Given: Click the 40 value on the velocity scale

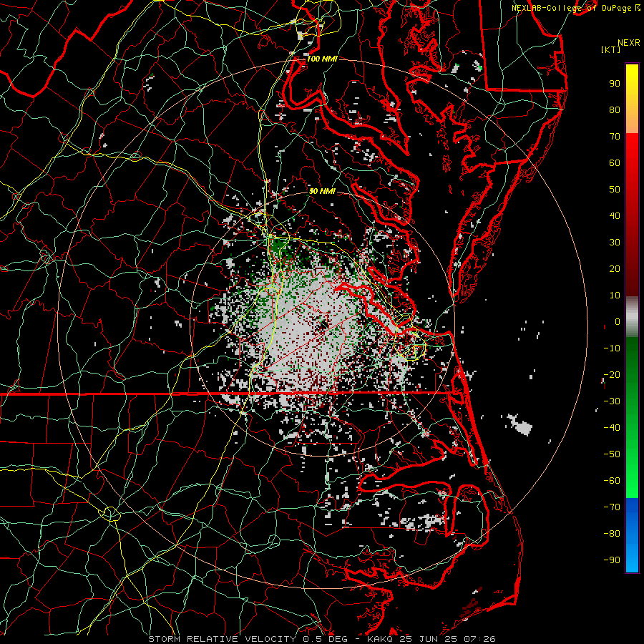Looking at the screenshot, I should pos(615,215).
